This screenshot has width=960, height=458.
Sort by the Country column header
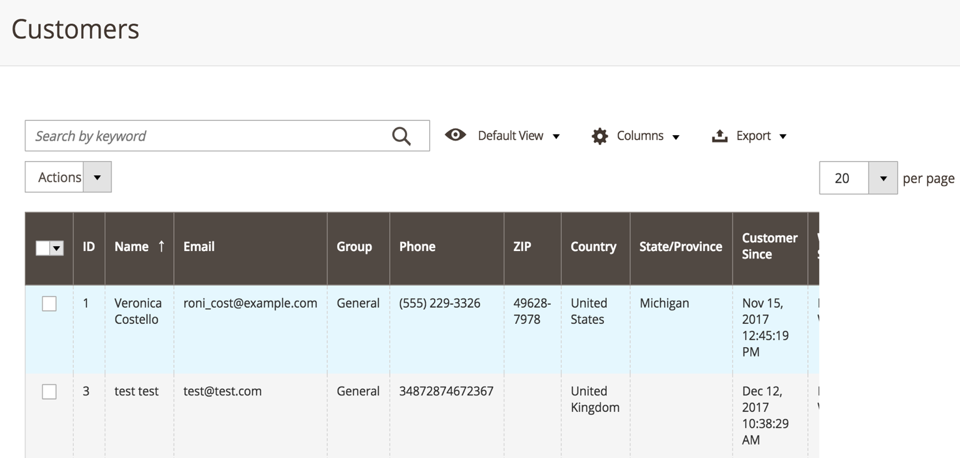(595, 248)
